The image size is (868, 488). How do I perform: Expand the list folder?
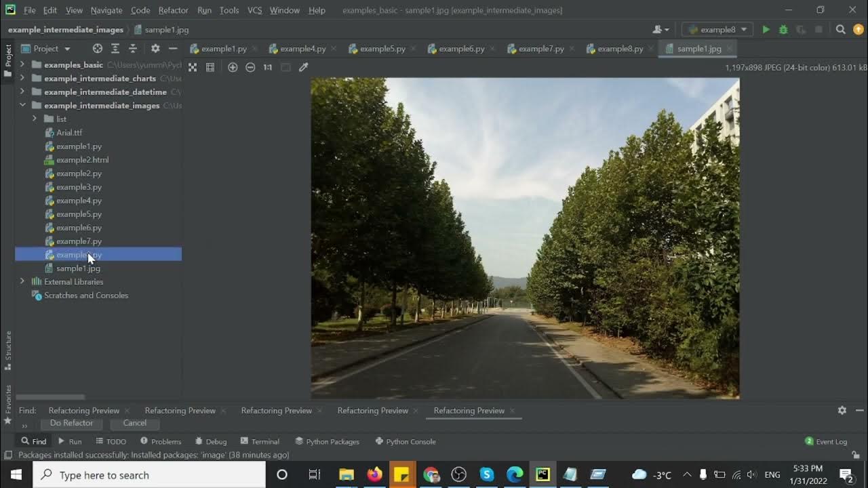point(35,119)
